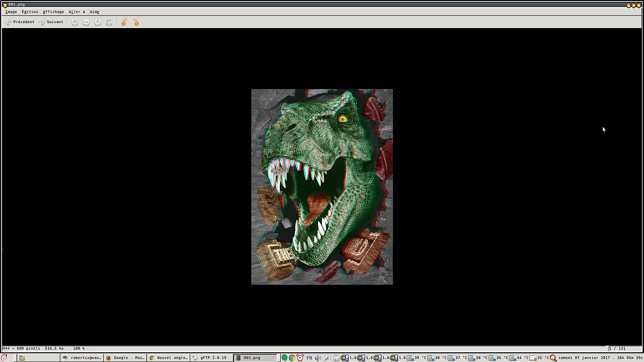Click the green Hangouts tray icon

click(284, 358)
